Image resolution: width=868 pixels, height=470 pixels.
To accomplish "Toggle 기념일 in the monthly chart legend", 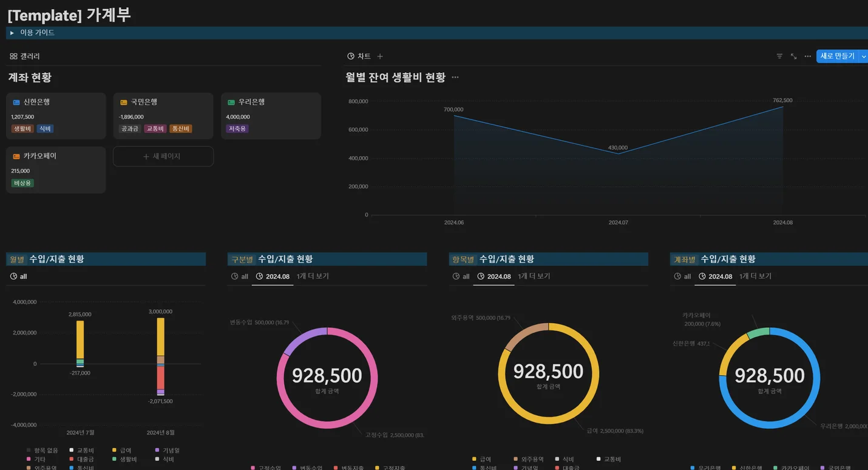I will [x=166, y=451].
